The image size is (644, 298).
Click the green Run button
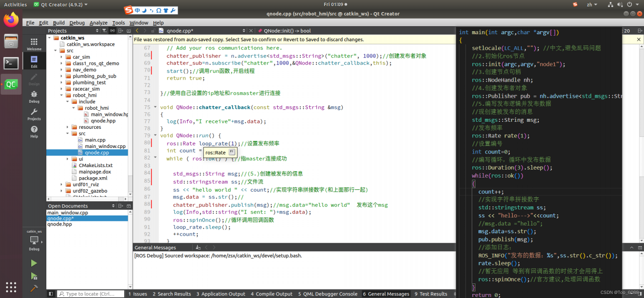(34, 263)
